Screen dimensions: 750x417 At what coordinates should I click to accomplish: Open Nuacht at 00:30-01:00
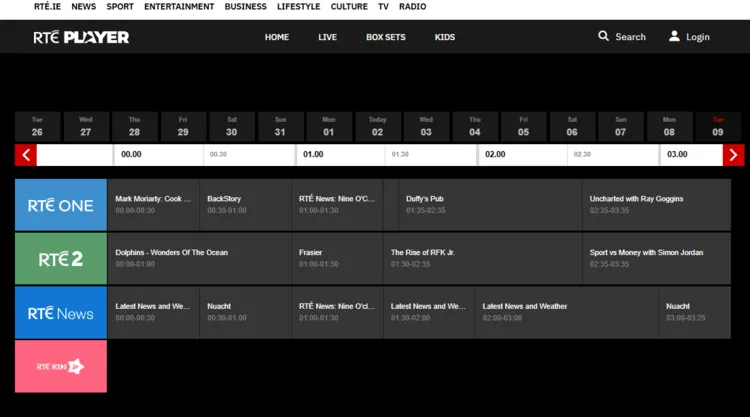pos(245,313)
